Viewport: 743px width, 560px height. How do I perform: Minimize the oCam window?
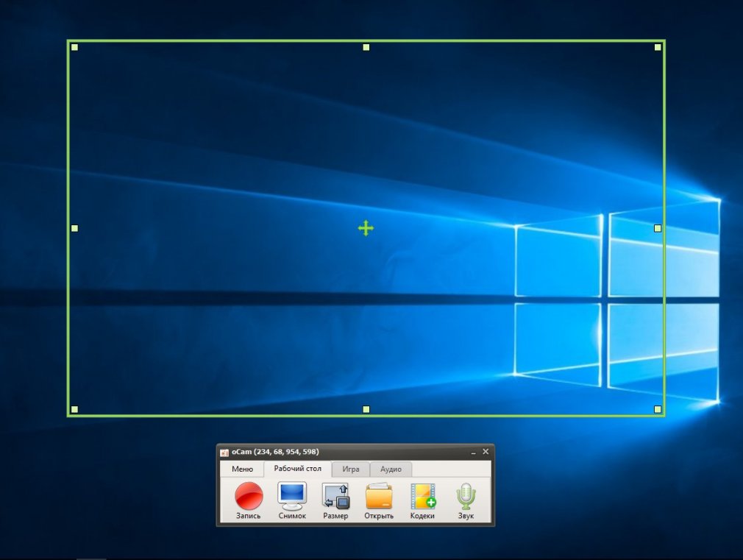pos(473,453)
